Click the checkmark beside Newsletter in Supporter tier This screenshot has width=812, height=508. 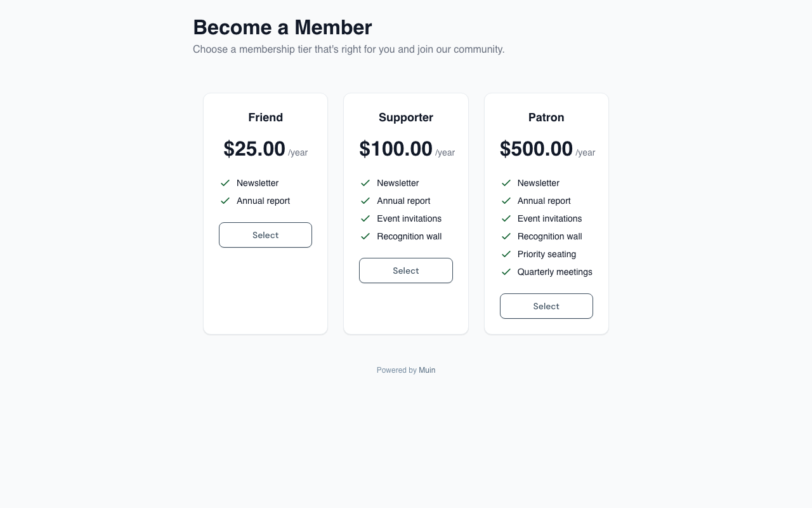coord(365,183)
